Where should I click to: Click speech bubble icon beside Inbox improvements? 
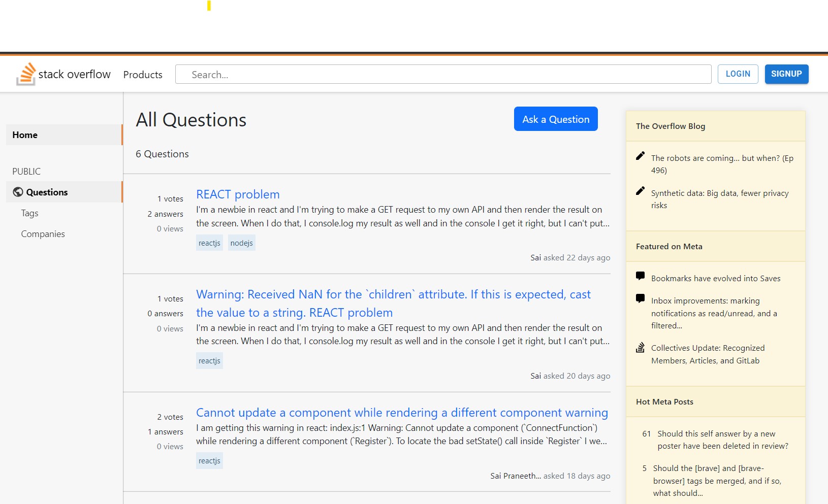[x=640, y=298]
